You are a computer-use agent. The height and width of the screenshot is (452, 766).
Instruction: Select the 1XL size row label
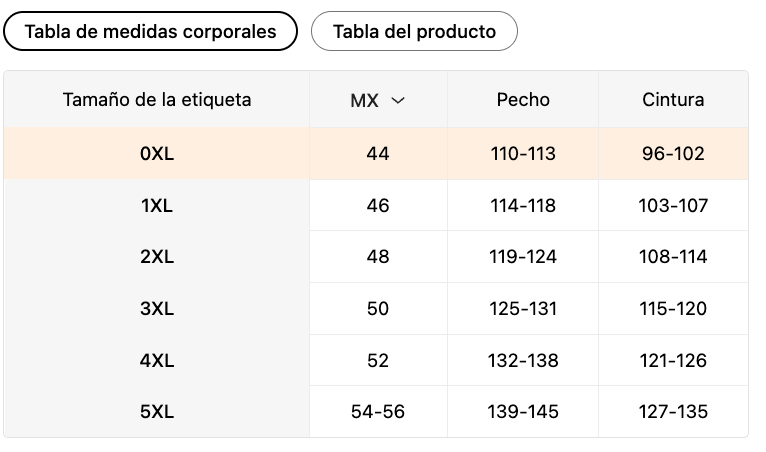157,206
